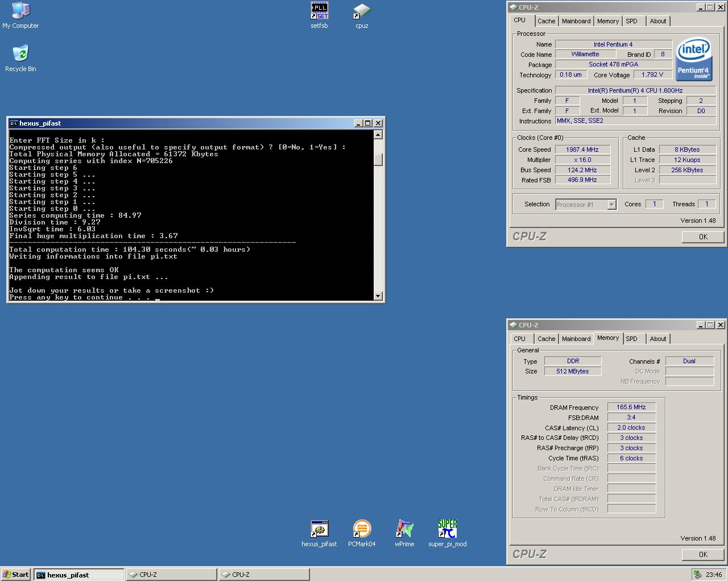Viewport: 728px width, 582px height.
Task: Open Cache tab in lower CPU-Z window
Action: (x=547, y=339)
